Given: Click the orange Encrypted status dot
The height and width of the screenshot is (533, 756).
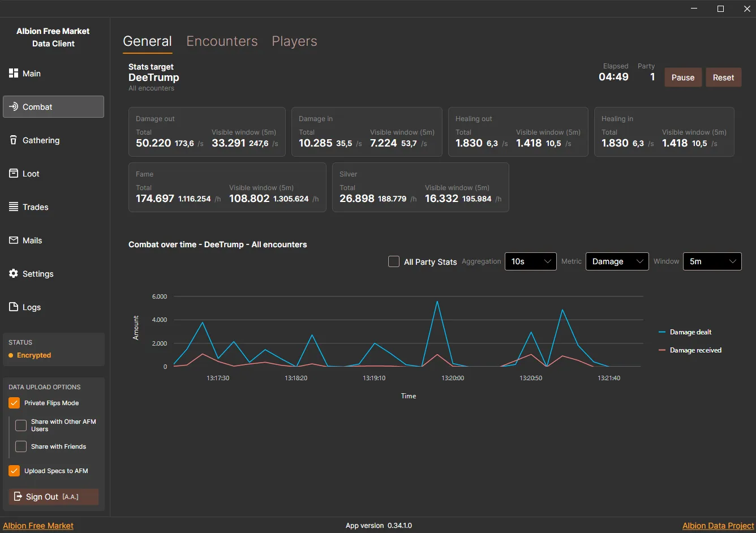Looking at the screenshot, I should tap(11, 355).
